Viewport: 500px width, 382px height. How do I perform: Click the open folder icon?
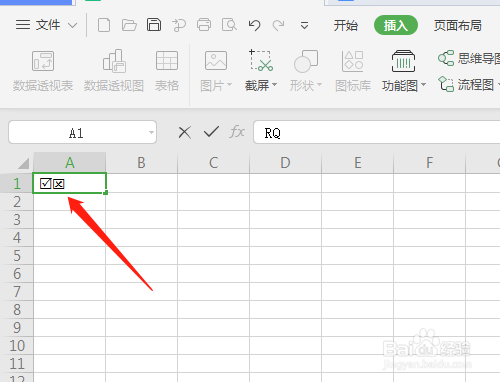pyautogui.click(x=129, y=25)
